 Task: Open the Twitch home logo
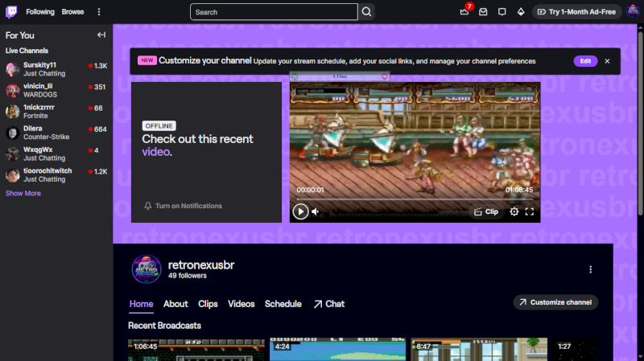11,12
